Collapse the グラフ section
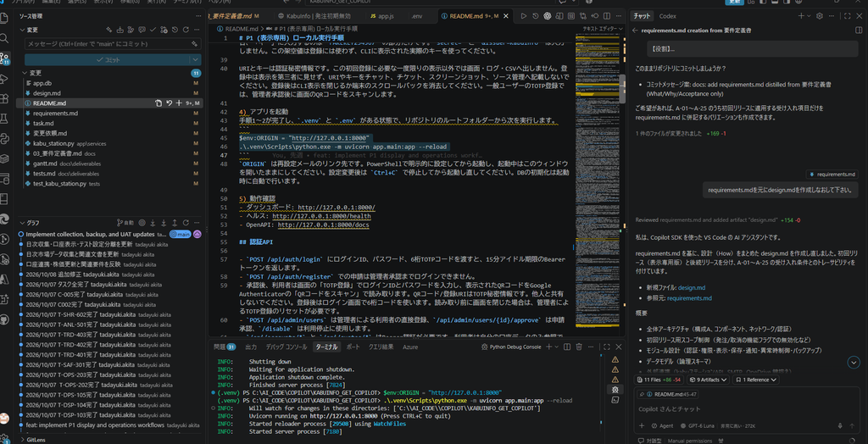 click(33, 223)
